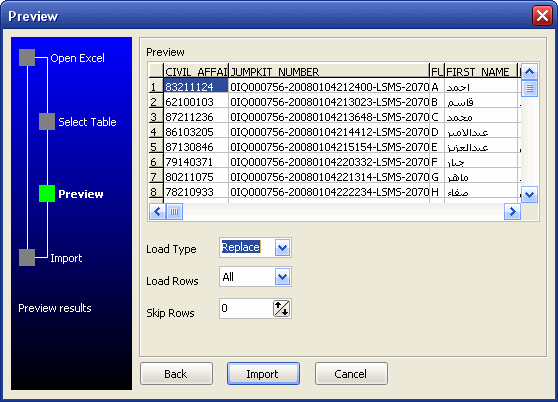
Task: Select row header 1
Action: coord(156,86)
